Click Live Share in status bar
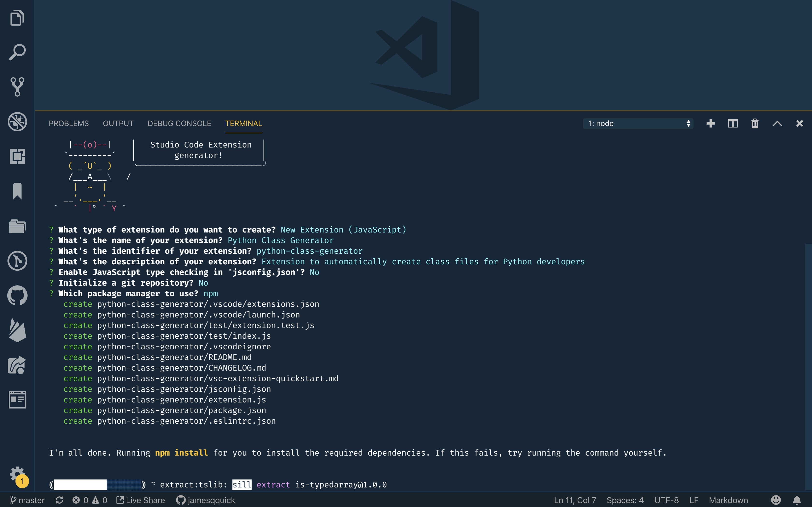This screenshot has height=507, width=812. click(x=141, y=500)
